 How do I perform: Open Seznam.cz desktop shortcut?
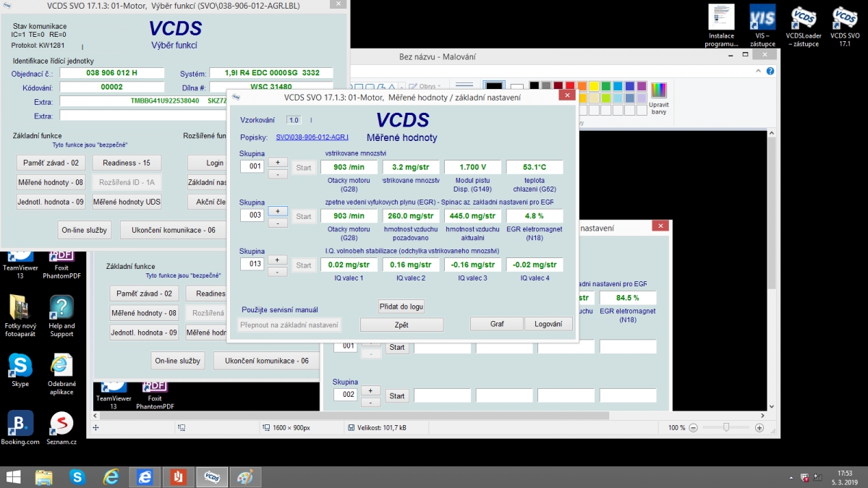pyautogui.click(x=61, y=426)
